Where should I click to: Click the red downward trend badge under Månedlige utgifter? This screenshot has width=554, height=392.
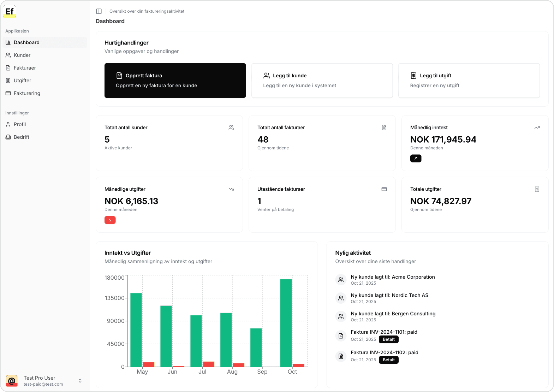click(110, 220)
